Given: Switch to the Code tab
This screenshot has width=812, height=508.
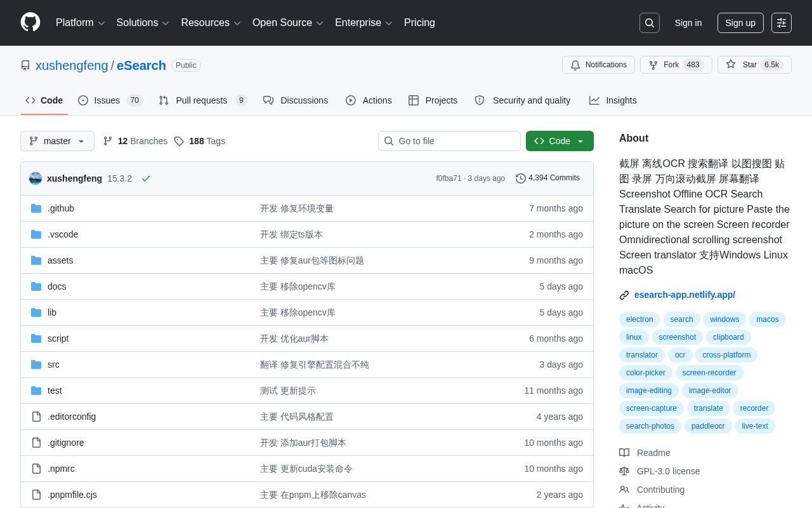Looking at the screenshot, I should coord(44,100).
